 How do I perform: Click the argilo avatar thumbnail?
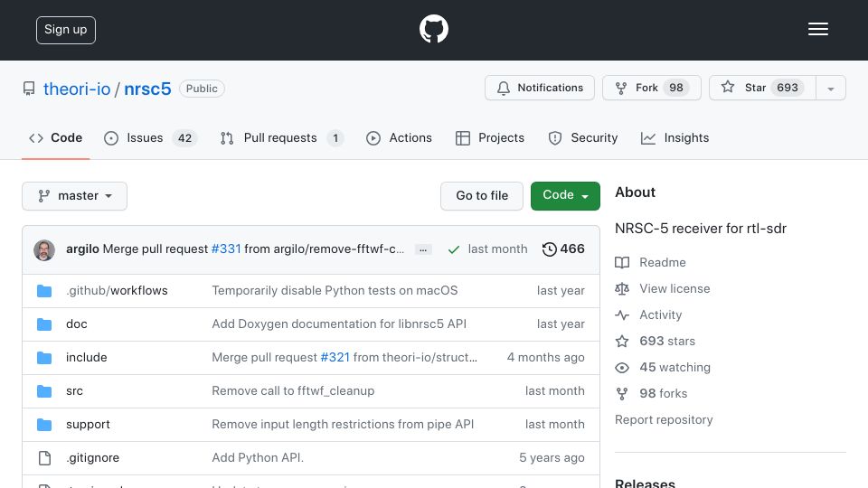(44, 250)
